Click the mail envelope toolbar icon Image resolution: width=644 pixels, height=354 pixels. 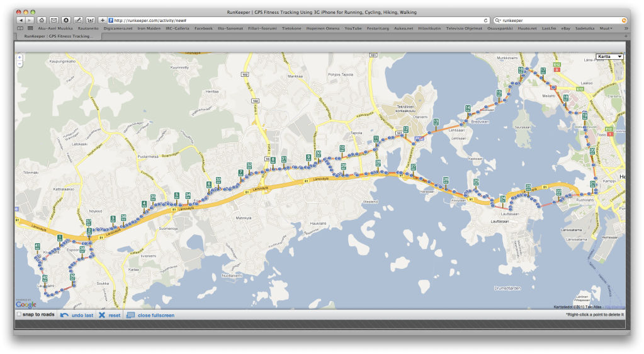[54, 20]
